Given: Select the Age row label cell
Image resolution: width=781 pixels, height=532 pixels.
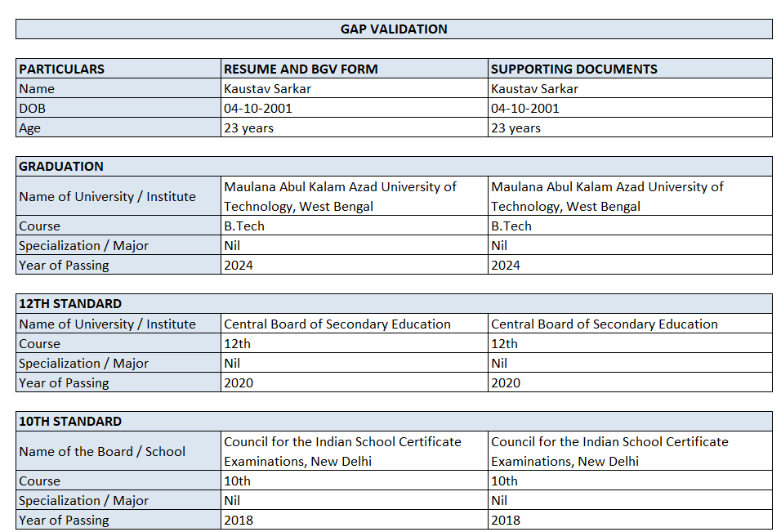Looking at the screenshot, I should [30, 128].
